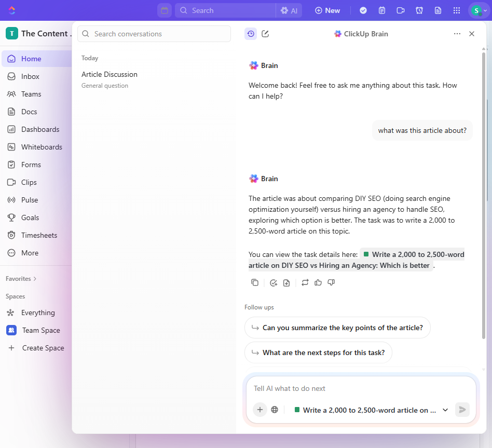The image size is (492, 448).
Task: Click the chat panel vertical scrollbar
Action: pos(484,195)
